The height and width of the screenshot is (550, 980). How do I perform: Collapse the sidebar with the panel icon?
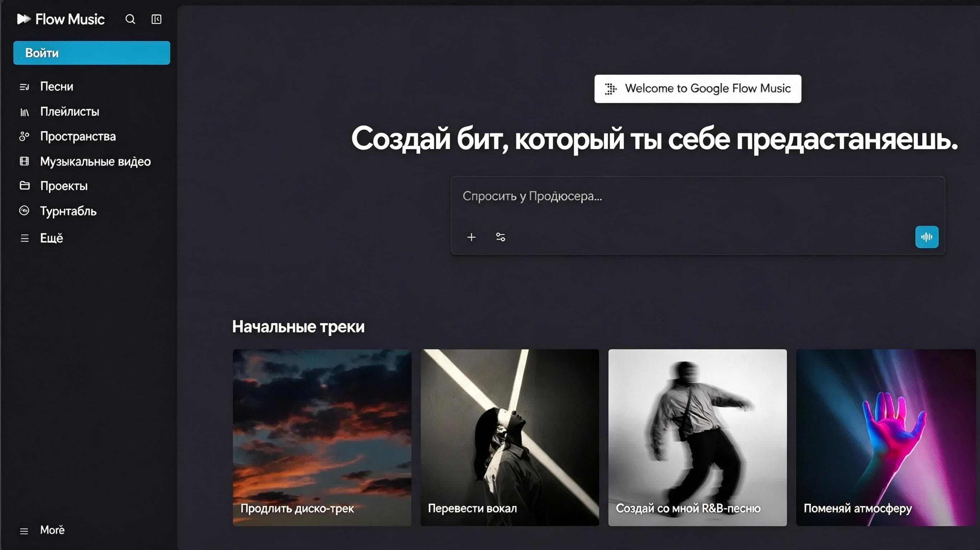[x=157, y=19]
